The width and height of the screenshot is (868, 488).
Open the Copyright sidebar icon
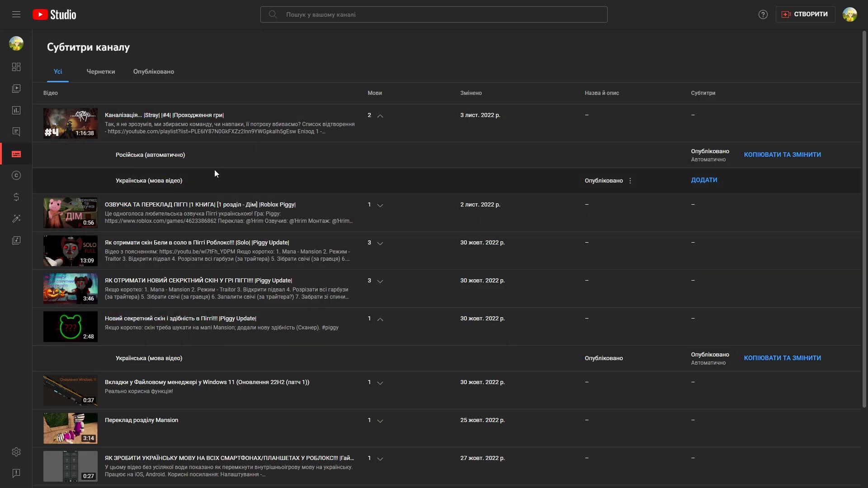tap(16, 175)
